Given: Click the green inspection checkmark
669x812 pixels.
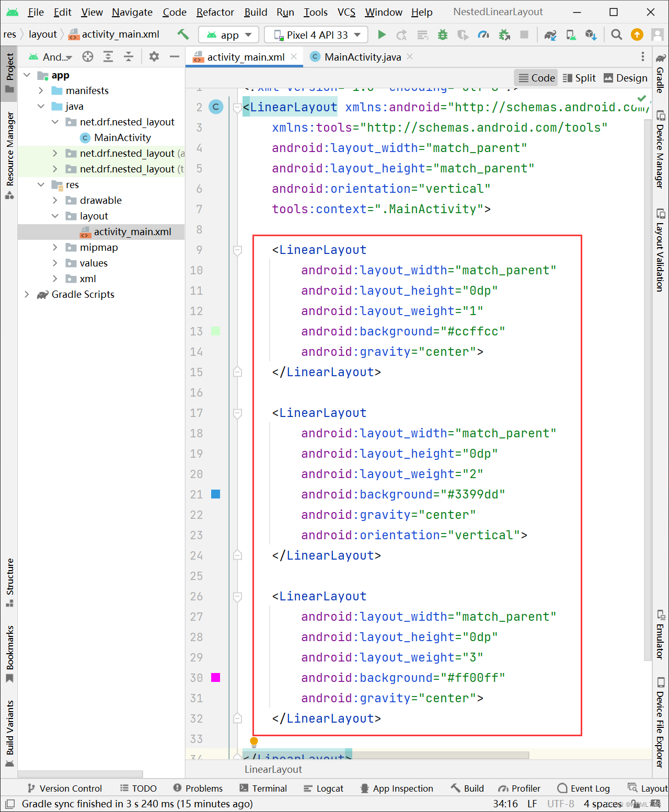Looking at the screenshot, I should 642,98.
